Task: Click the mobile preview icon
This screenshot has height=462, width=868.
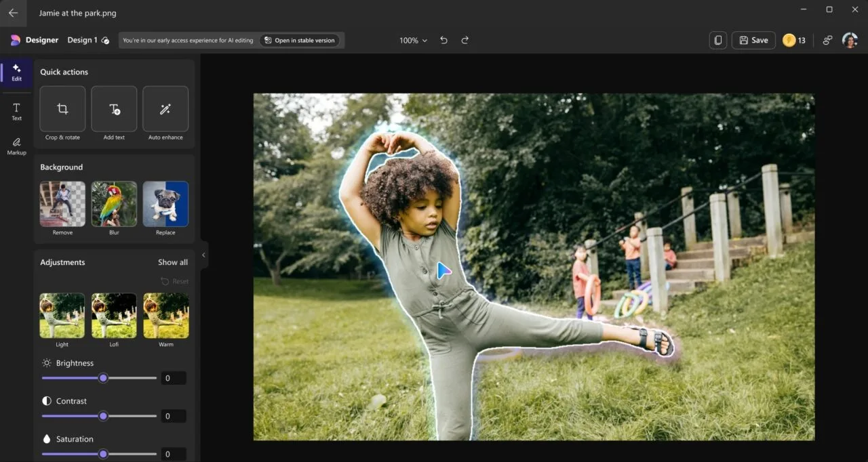Action: [717, 40]
